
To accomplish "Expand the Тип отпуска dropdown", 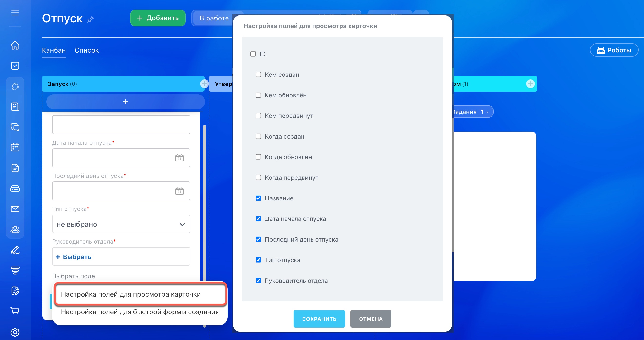I will [x=121, y=224].
